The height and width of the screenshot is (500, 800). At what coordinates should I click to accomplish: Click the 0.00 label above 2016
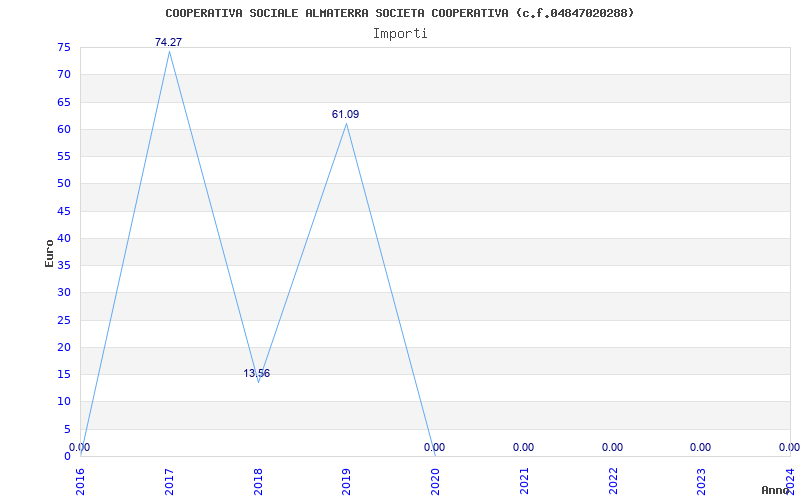point(80,447)
